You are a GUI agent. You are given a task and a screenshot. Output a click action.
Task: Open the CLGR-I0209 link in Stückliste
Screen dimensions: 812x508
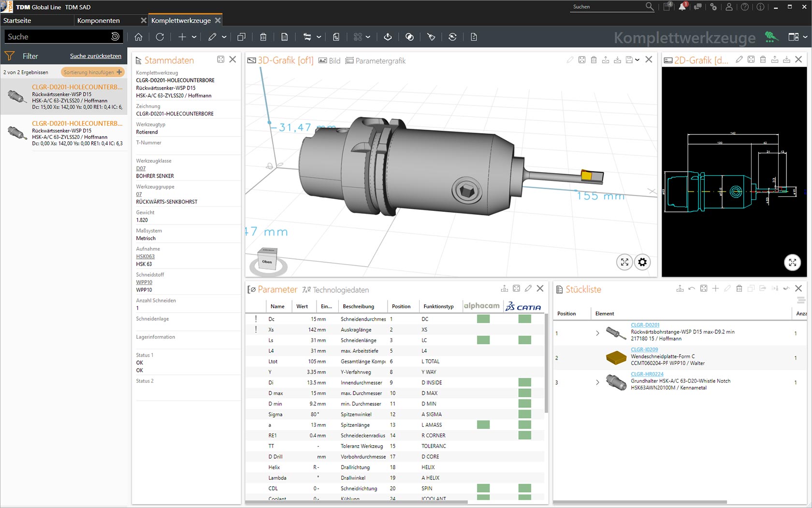coord(644,349)
